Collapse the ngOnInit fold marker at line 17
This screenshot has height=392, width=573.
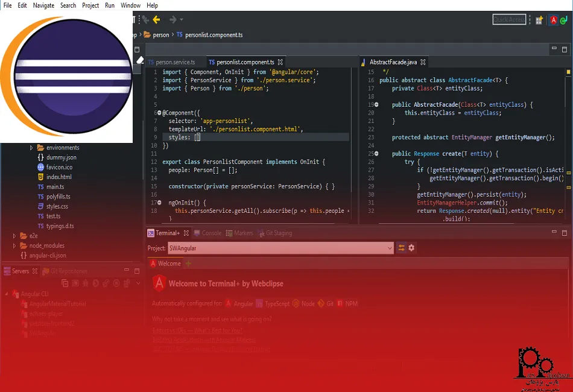coord(159,203)
